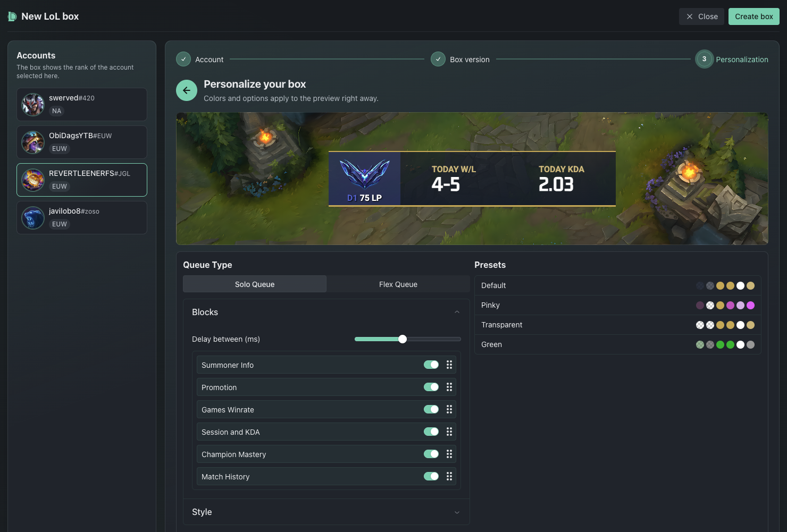Go to the Account step

pyautogui.click(x=200, y=60)
